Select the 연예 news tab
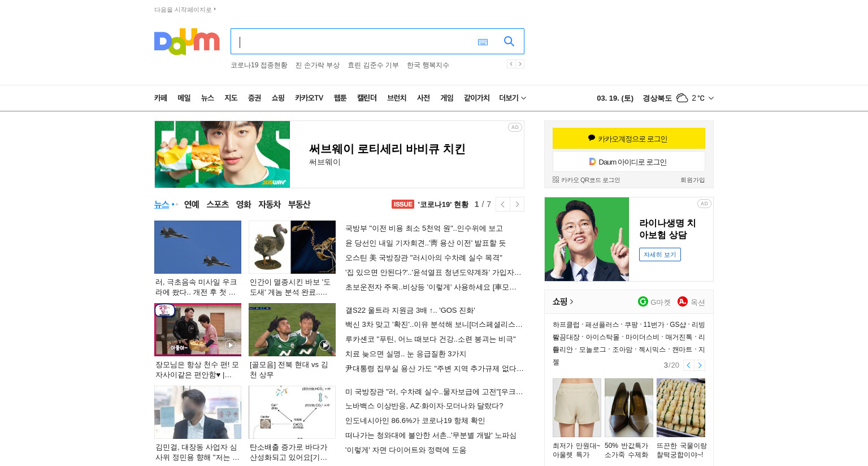 (x=192, y=204)
